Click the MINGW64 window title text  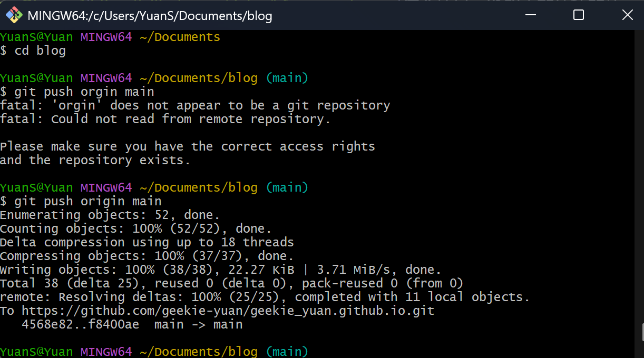(x=150, y=16)
